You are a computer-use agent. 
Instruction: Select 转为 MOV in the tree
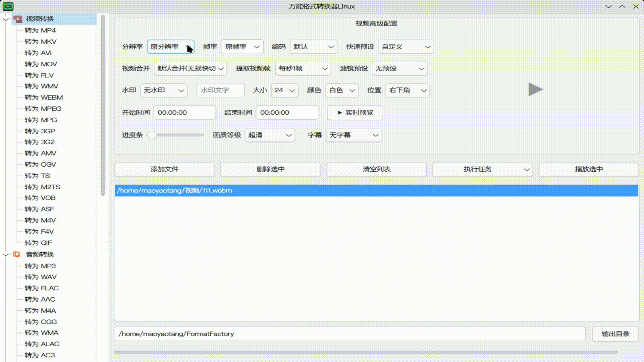[41, 64]
